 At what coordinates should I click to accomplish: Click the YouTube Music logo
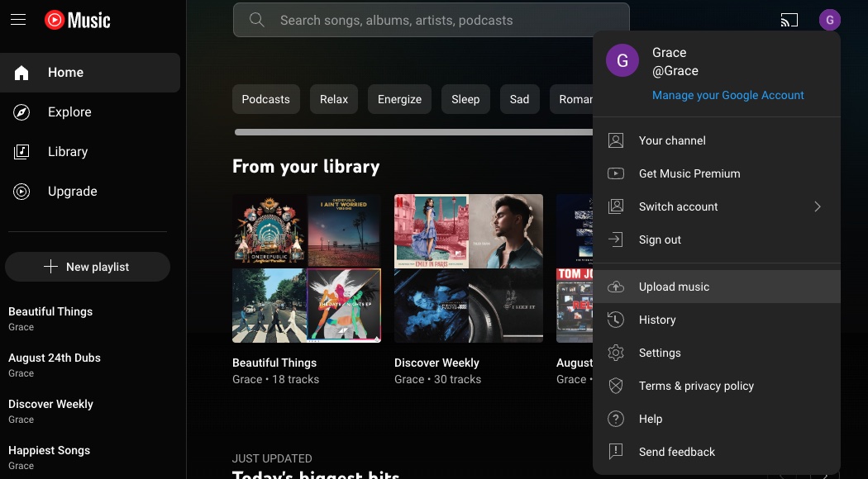(78, 21)
